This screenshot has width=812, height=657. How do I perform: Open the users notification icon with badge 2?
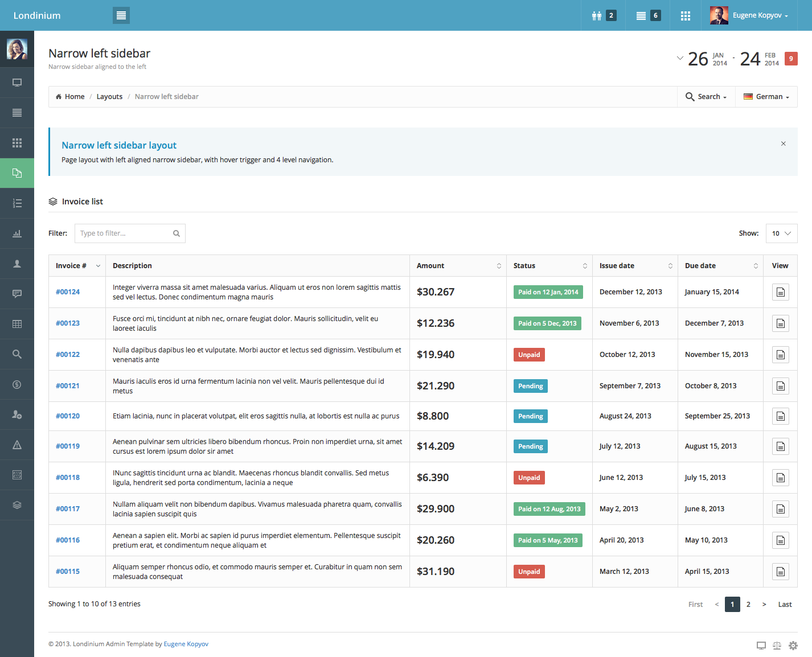click(604, 15)
